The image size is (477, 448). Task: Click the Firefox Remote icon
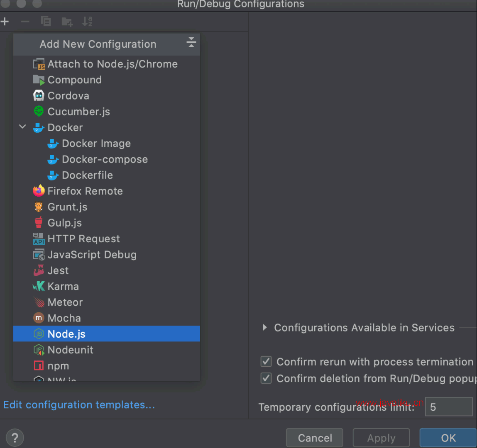click(39, 191)
